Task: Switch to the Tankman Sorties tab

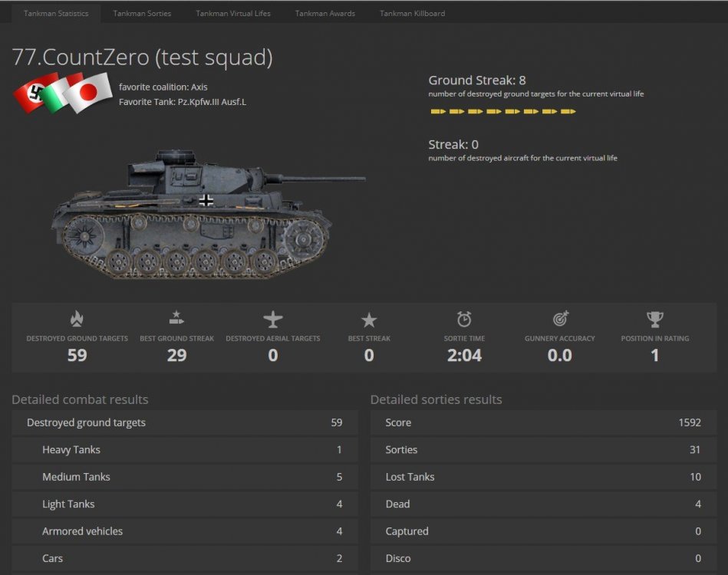Action: click(141, 12)
